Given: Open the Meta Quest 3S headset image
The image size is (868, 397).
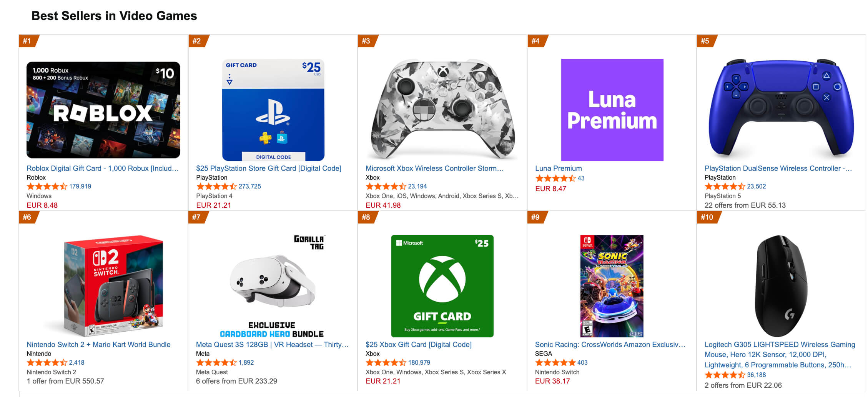Looking at the screenshot, I should 272,286.
